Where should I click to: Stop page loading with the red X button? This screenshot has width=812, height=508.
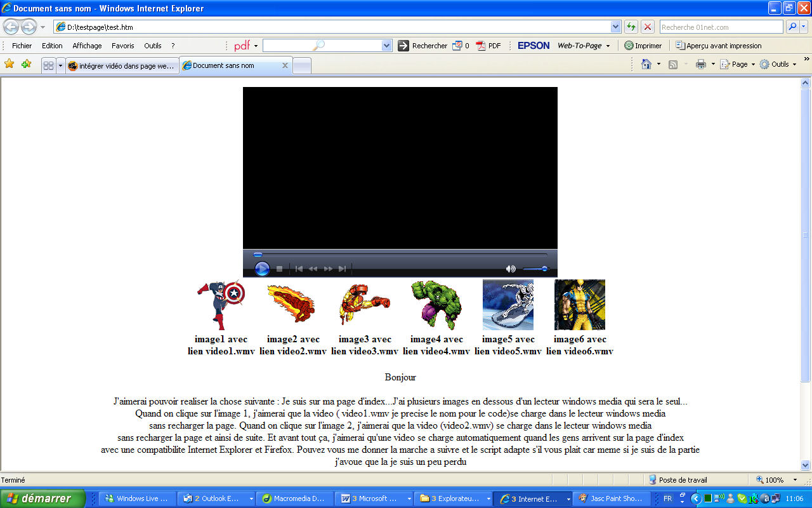click(x=647, y=27)
